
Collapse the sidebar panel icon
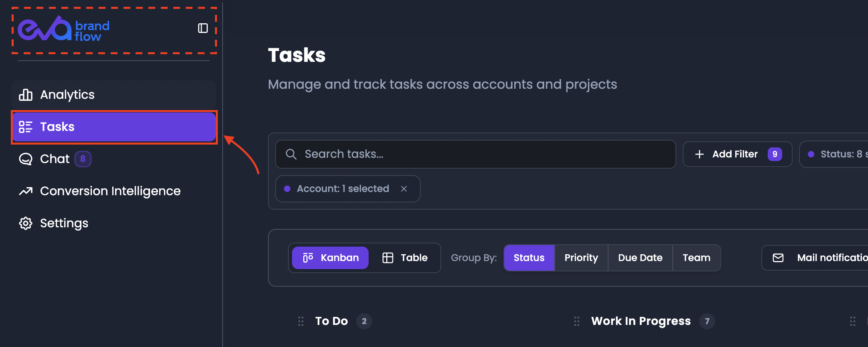(203, 28)
